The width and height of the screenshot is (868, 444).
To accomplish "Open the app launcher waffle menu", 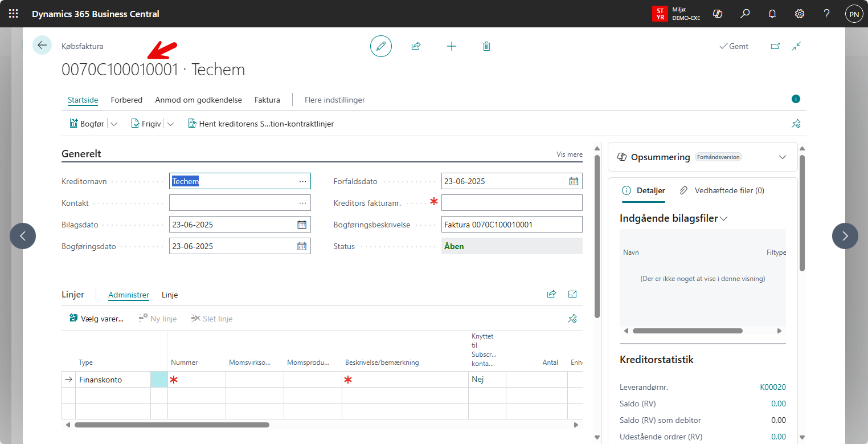I will pos(14,14).
